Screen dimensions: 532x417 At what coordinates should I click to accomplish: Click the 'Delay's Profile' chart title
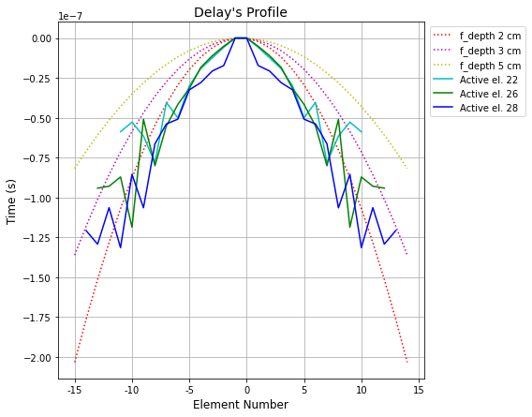click(241, 12)
